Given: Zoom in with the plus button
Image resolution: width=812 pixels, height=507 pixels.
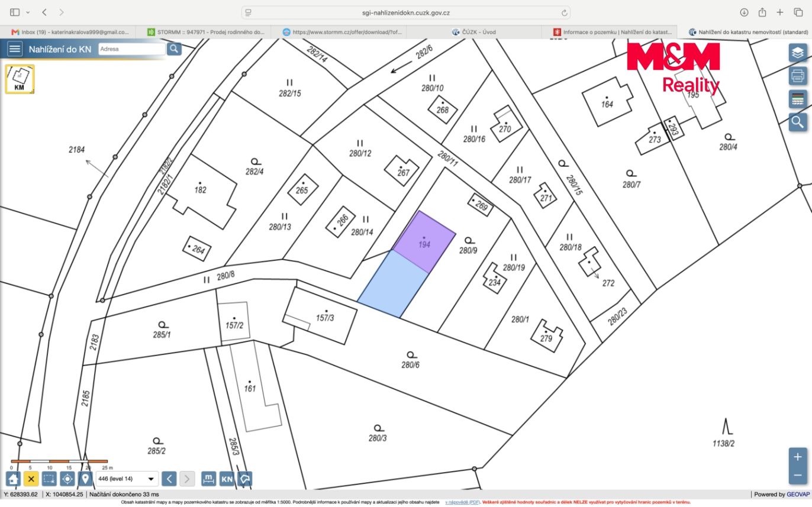Looking at the screenshot, I should [x=798, y=457].
